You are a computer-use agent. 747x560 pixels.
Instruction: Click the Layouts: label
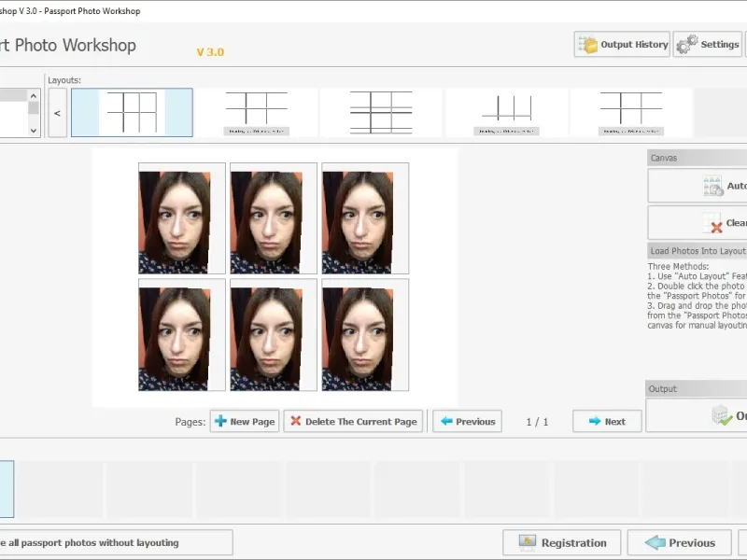tap(64, 80)
